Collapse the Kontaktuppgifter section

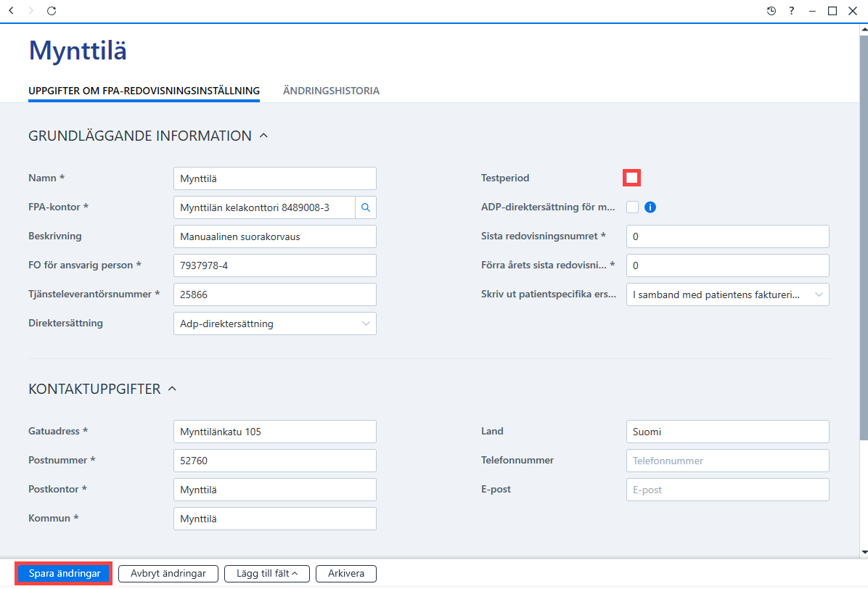(x=172, y=389)
